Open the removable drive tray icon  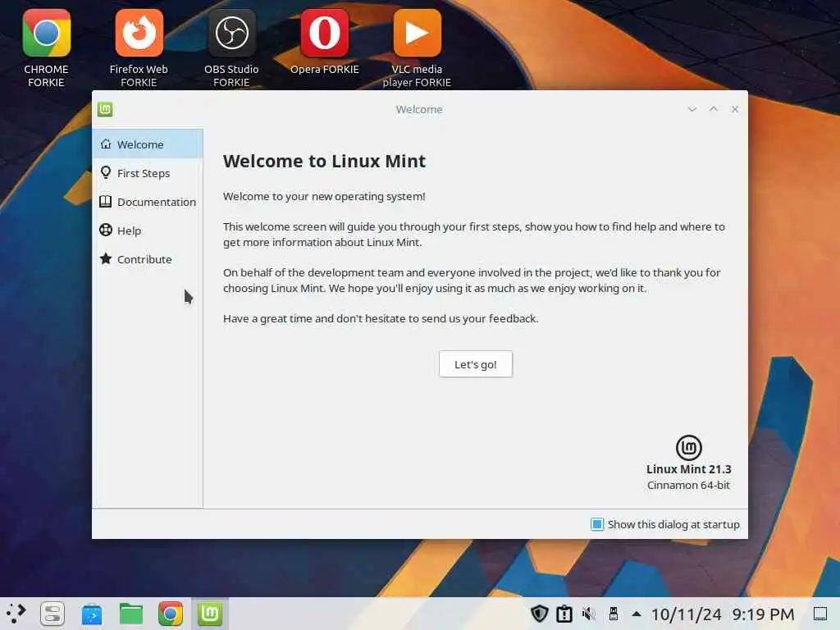pos(614,614)
